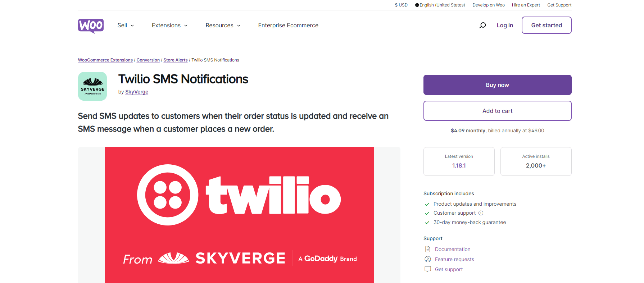The height and width of the screenshot is (283, 644).
Task: Click the Woo logo
Action: [91, 25]
